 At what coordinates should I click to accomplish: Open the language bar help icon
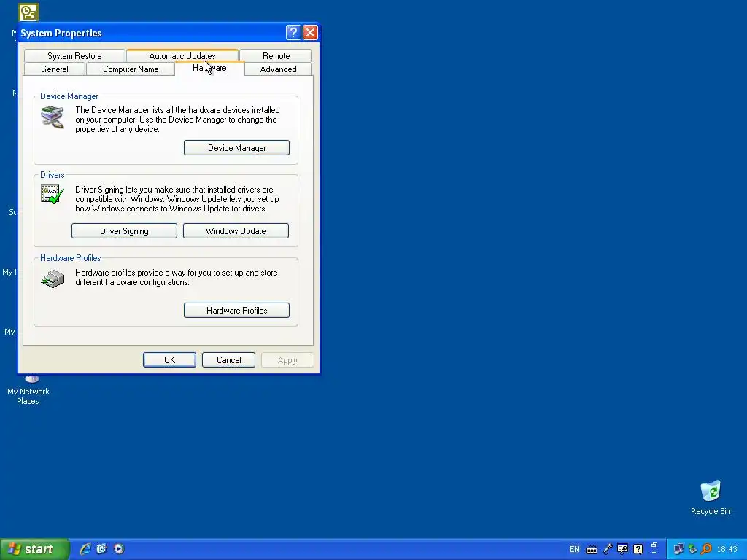(x=638, y=550)
